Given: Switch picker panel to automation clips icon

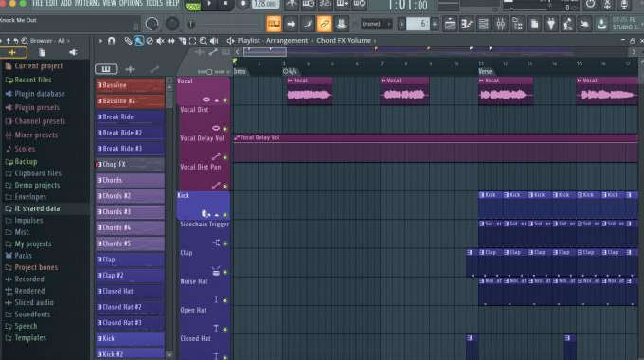Looking at the screenshot, I should coord(154,69).
